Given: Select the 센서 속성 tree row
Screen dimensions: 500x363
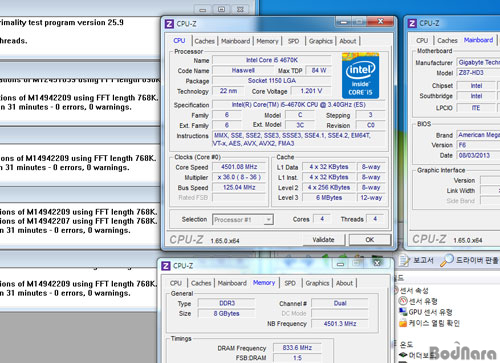Looking at the screenshot, I should click(x=414, y=290).
